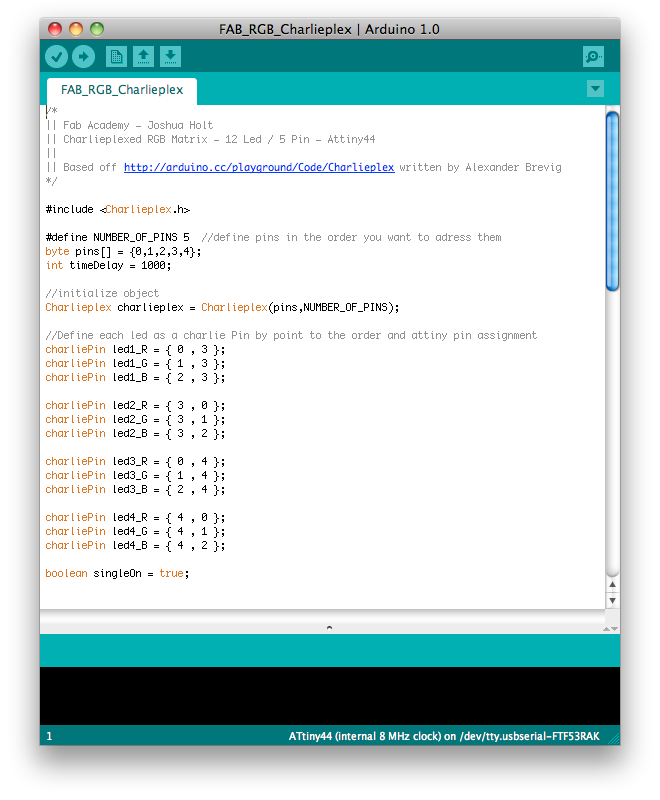Click the yellow minimize window button
Screen dimensions: 660x800
pyautogui.click(x=75, y=29)
